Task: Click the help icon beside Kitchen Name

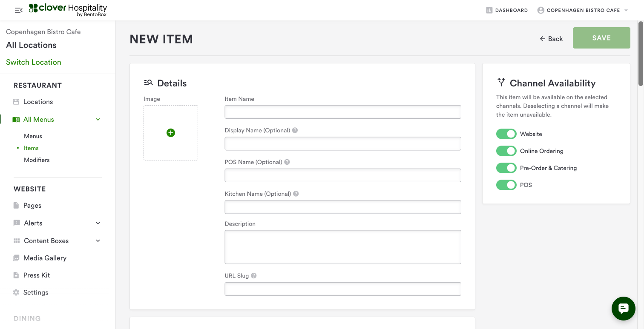Action: point(296,194)
